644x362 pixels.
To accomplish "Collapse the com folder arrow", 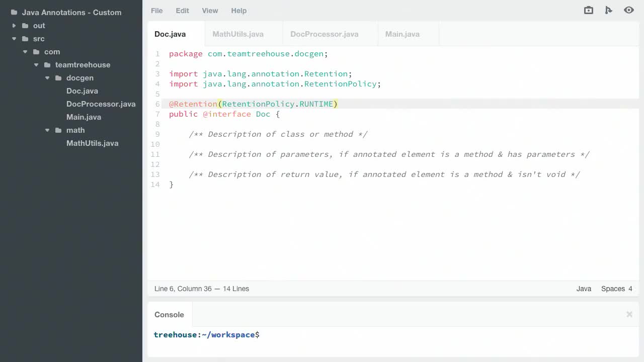I will [25, 52].
